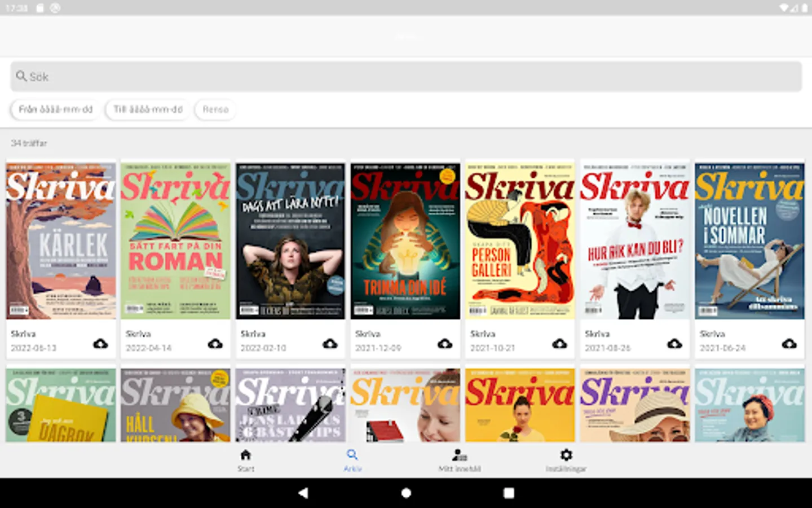Go to Start tab in bottom navigation
The image size is (812, 508).
pos(245,460)
